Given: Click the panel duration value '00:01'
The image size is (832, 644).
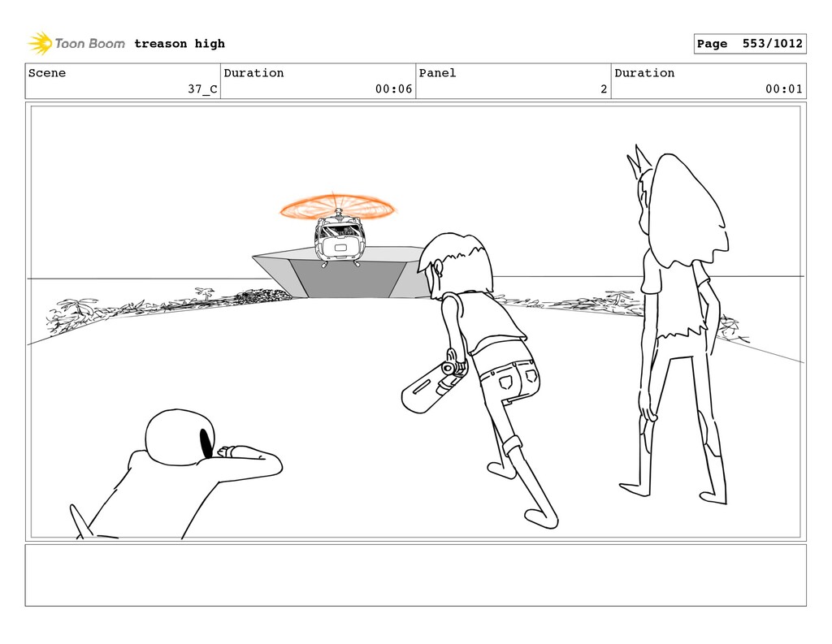Looking at the screenshot, I should pyautogui.click(x=784, y=89).
